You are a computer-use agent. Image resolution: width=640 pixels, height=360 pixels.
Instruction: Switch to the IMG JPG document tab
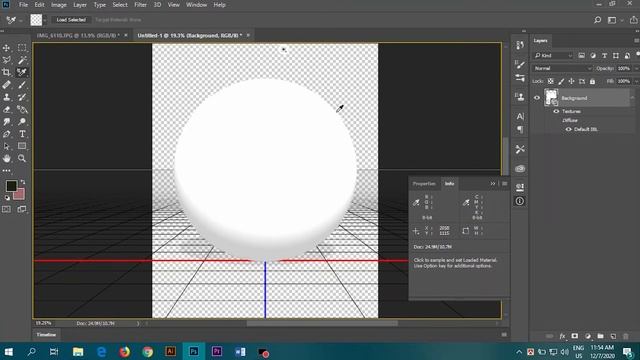(78, 36)
